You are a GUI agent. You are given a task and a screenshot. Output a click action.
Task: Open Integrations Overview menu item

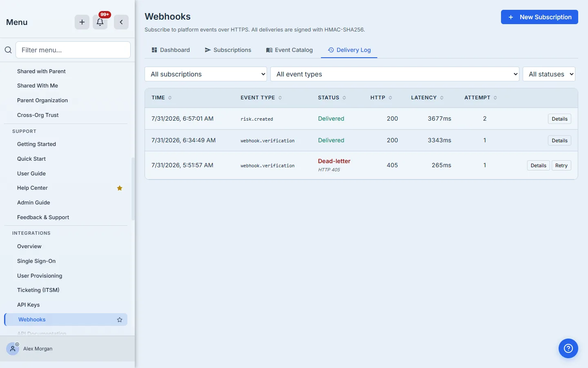tap(66, 247)
